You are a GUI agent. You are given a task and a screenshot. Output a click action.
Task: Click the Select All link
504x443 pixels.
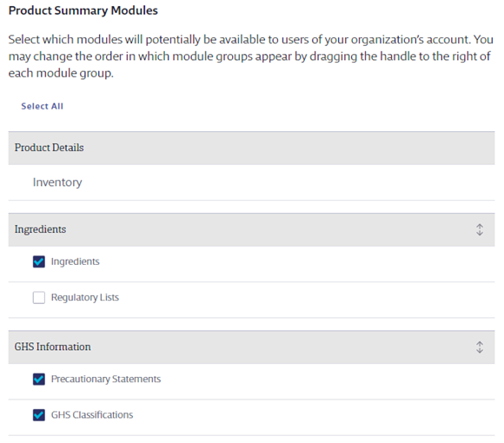pos(42,106)
